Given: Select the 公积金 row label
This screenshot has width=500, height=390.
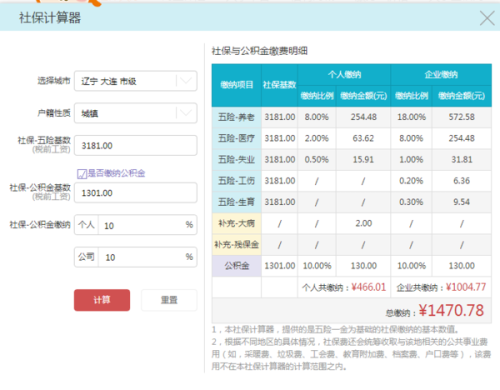Looking at the screenshot, I should point(236,266).
